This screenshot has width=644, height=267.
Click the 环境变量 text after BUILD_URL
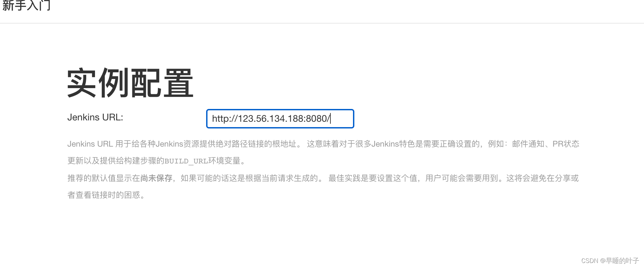(224, 161)
